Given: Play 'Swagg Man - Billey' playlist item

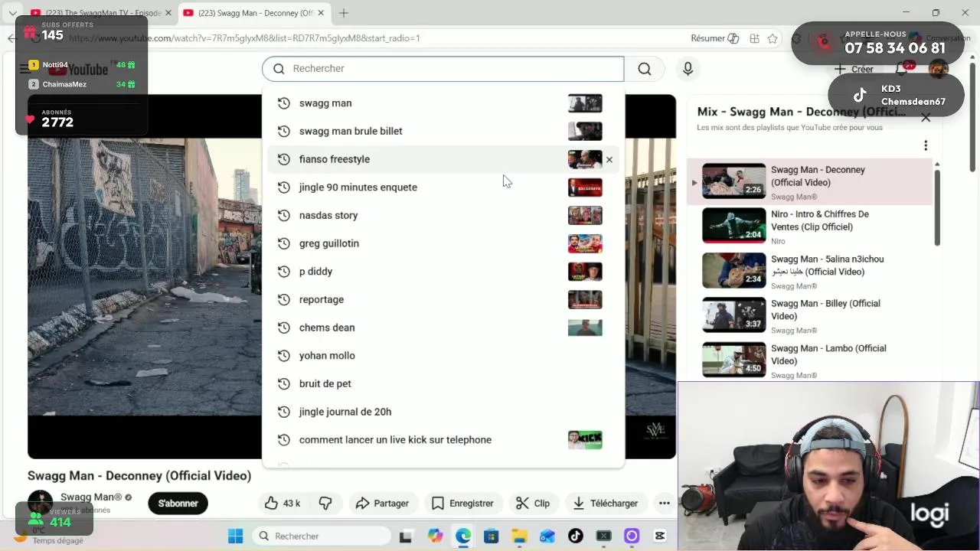Looking at the screenshot, I should click(x=809, y=316).
